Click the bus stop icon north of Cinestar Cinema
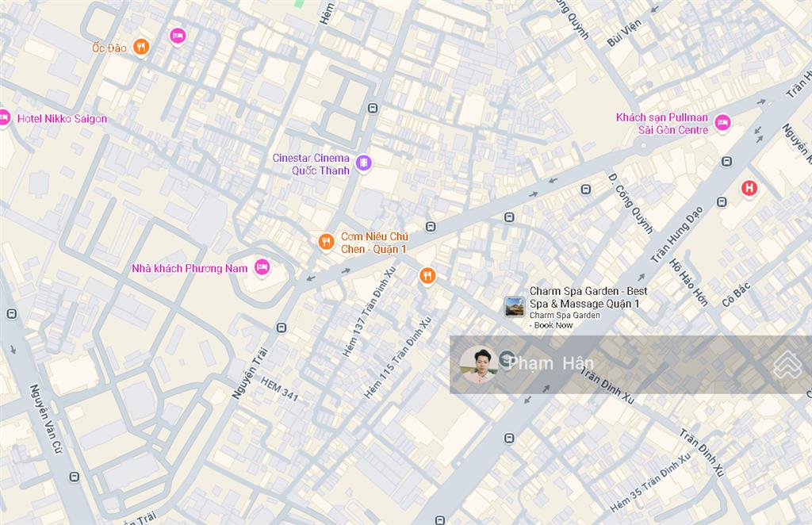812x525 pixels. (373, 108)
